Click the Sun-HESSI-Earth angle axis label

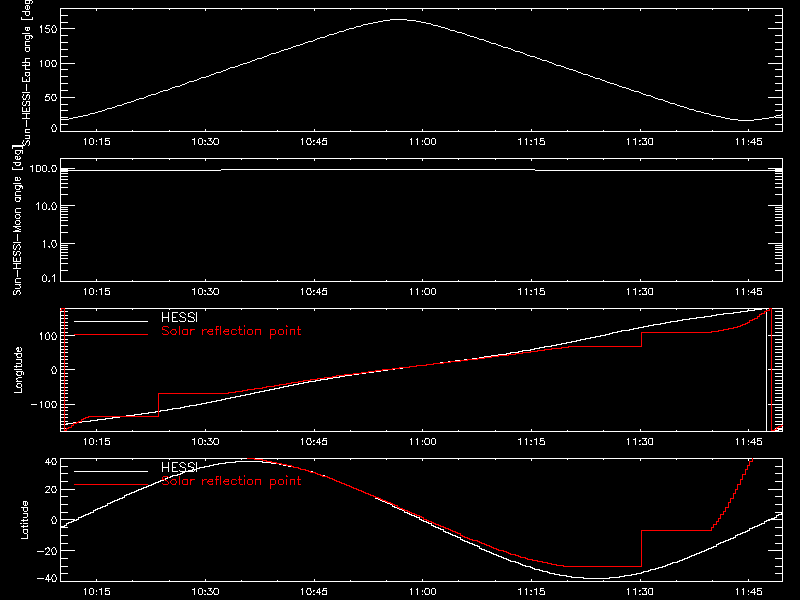coord(27,73)
